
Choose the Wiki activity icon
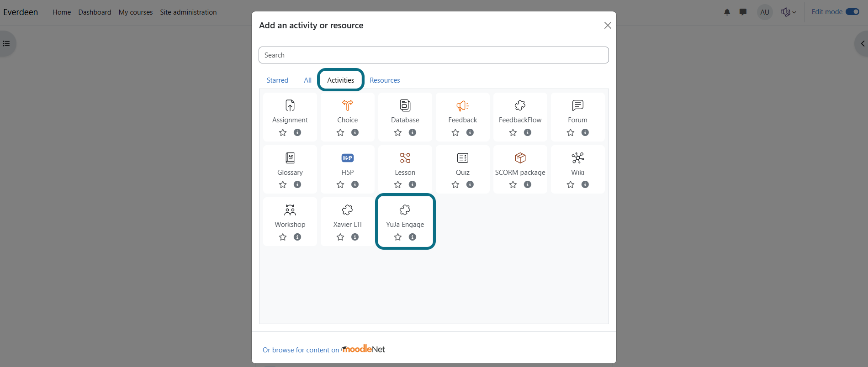[x=578, y=158]
